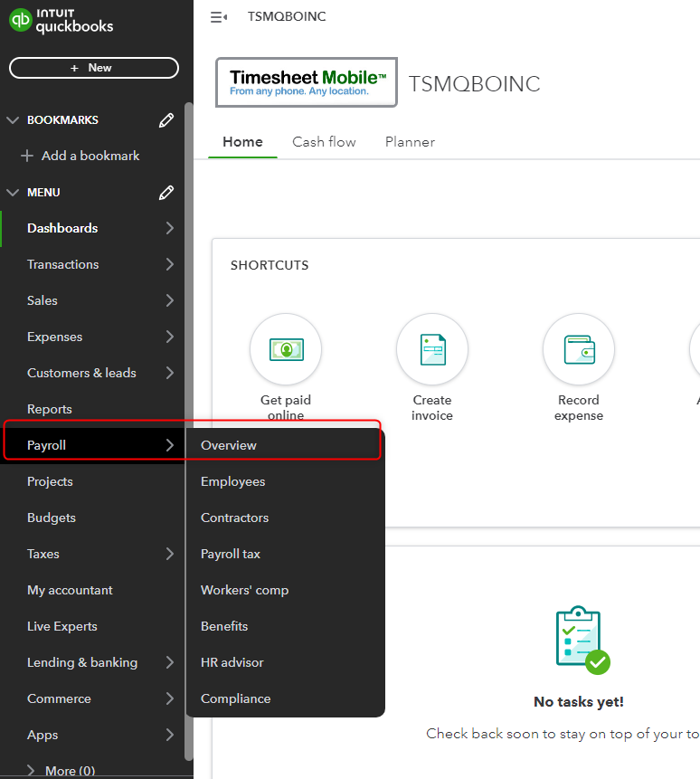This screenshot has height=779, width=700.
Task: Choose Workers' comp in the flyout
Action: point(244,590)
